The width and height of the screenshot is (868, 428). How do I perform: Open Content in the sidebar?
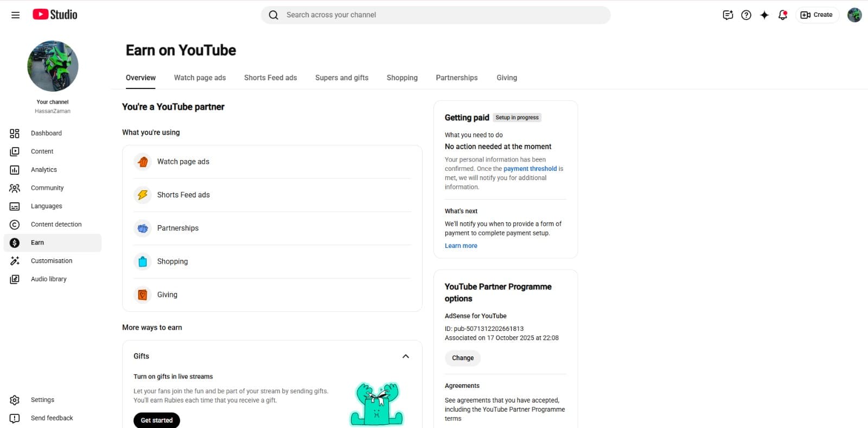[53, 152]
